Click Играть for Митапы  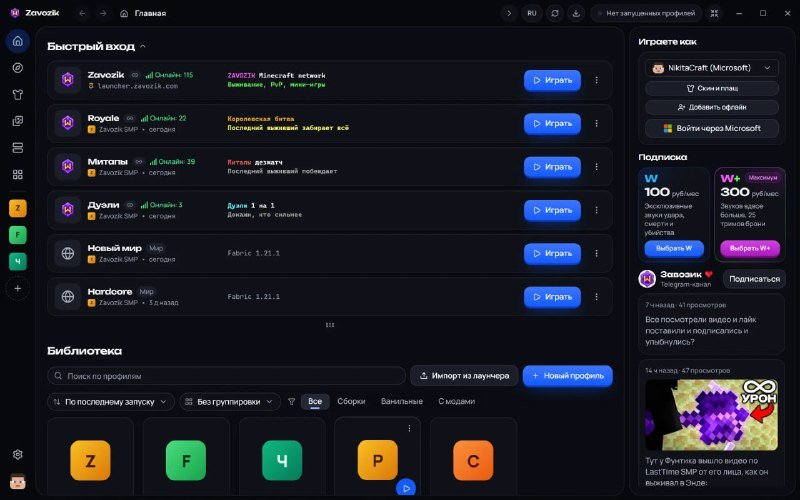[x=553, y=167]
